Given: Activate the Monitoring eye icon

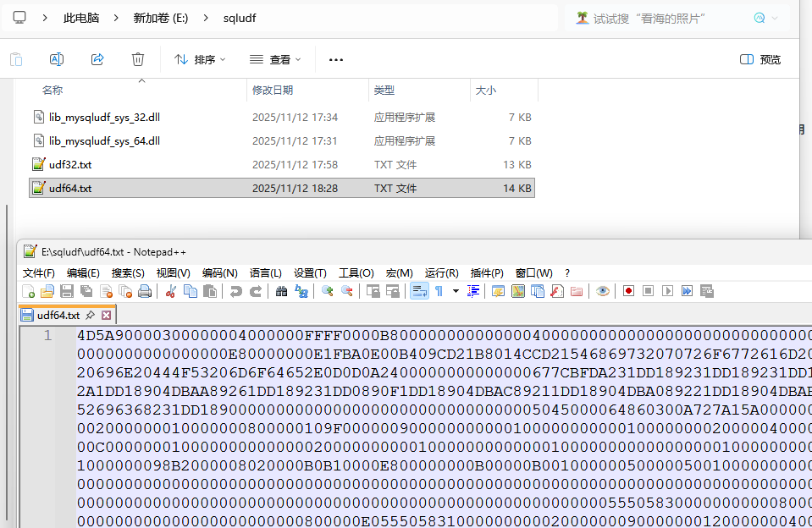Looking at the screenshot, I should pyautogui.click(x=603, y=290).
